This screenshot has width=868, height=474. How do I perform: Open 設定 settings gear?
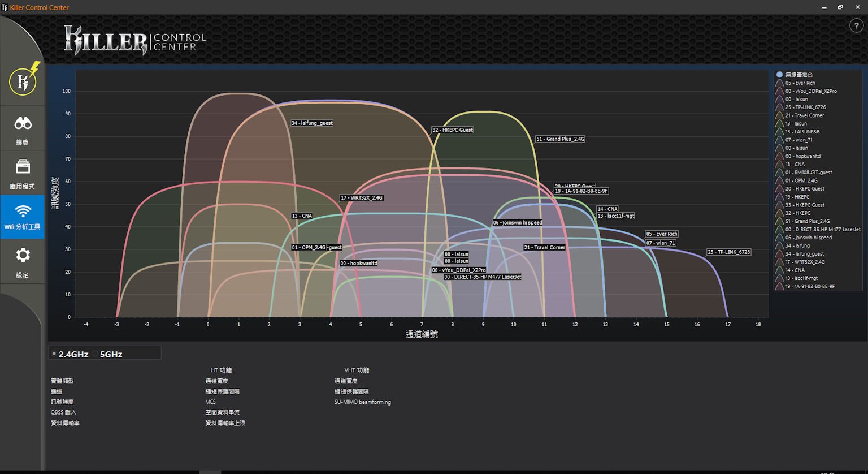point(23,261)
